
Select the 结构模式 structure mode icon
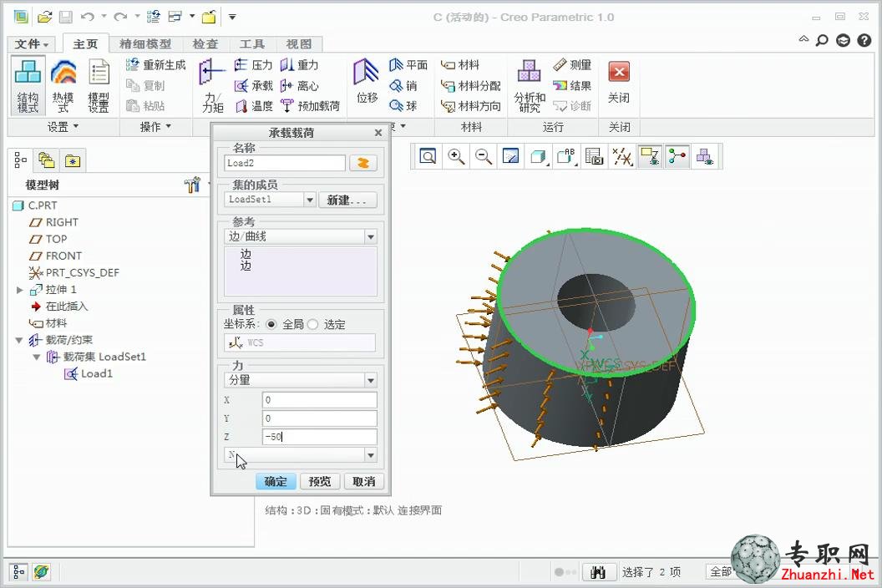coord(28,85)
